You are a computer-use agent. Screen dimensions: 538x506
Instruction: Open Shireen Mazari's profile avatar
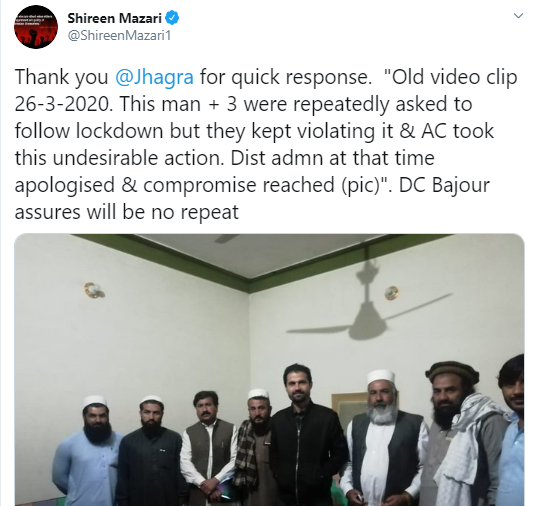[36, 27]
